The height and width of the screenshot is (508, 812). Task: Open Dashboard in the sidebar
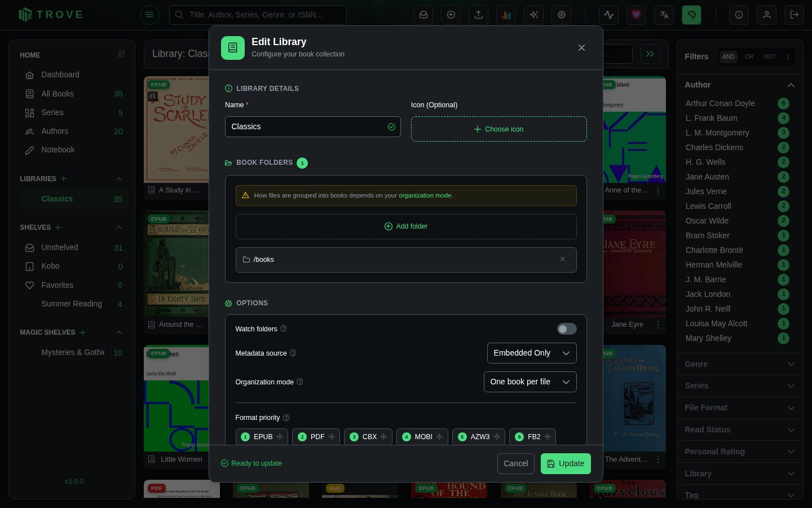click(74, 75)
